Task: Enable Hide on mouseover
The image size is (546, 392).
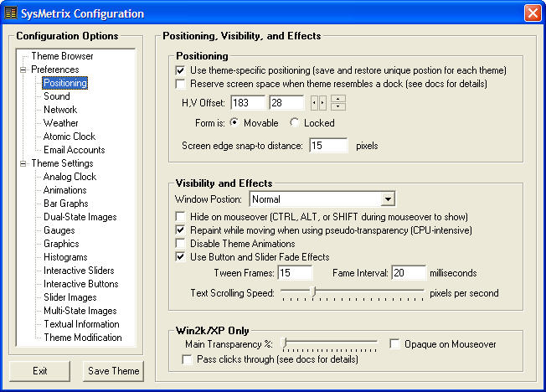Action: (180, 217)
